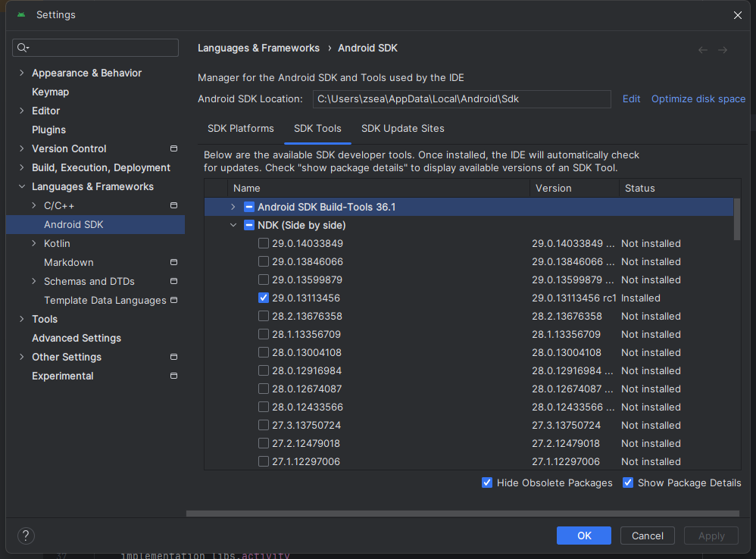Open the SDK Update Sites tab
This screenshot has width=756, height=559.
coord(402,128)
